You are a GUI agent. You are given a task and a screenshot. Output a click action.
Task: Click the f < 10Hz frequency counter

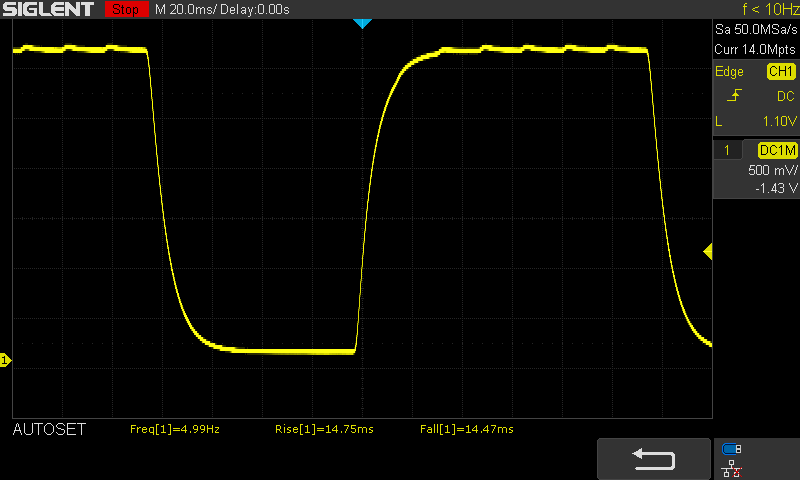pyautogui.click(x=771, y=9)
